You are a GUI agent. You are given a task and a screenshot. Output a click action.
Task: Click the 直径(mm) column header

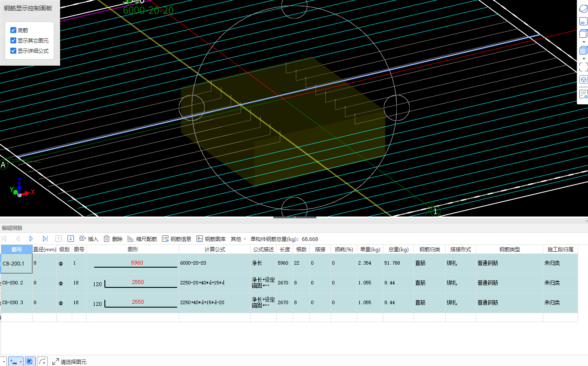tap(45, 249)
